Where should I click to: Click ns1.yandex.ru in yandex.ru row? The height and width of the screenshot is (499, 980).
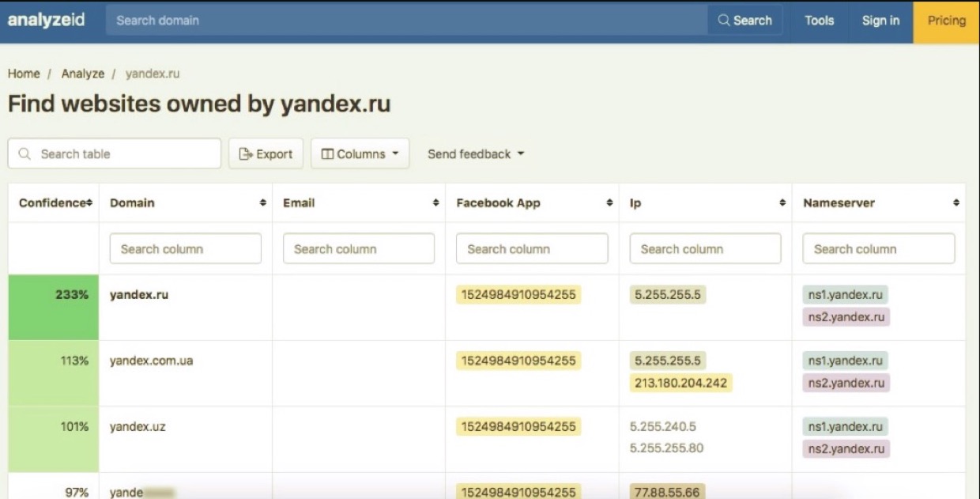click(846, 295)
